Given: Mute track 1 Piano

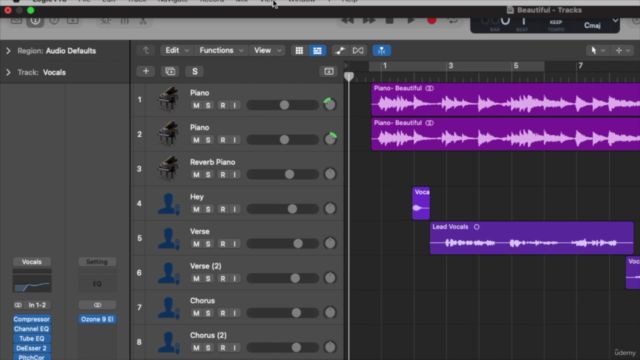Looking at the screenshot, I should [x=196, y=105].
